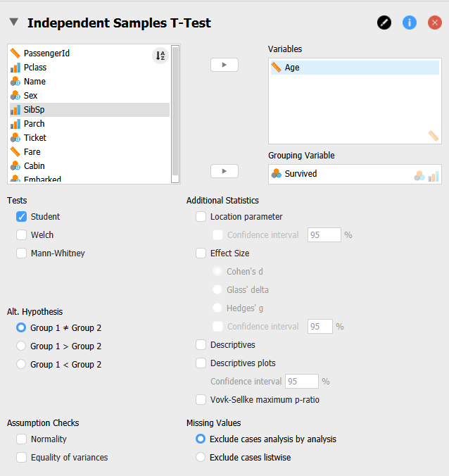Click the black pencil edit icon

click(384, 23)
